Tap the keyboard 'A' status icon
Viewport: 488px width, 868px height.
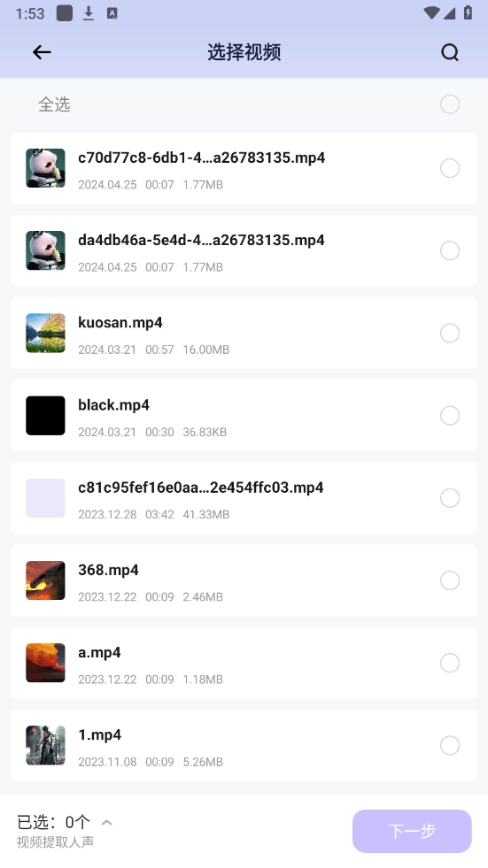[x=112, y=13]
